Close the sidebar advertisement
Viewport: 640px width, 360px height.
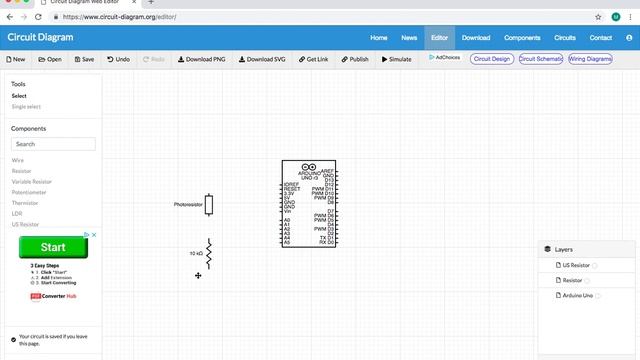(94, 235)
